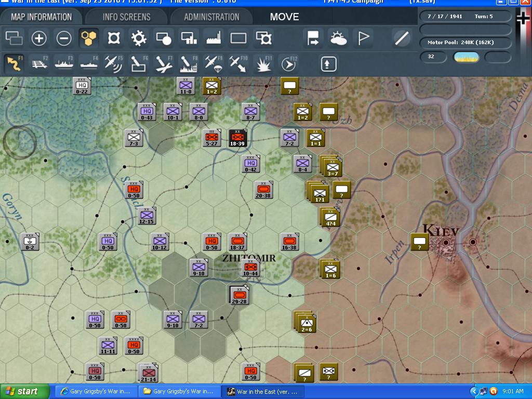The image size is (532, 399).
Task: Select the 12-15 infantry division counter
Action: pos(147,216)
